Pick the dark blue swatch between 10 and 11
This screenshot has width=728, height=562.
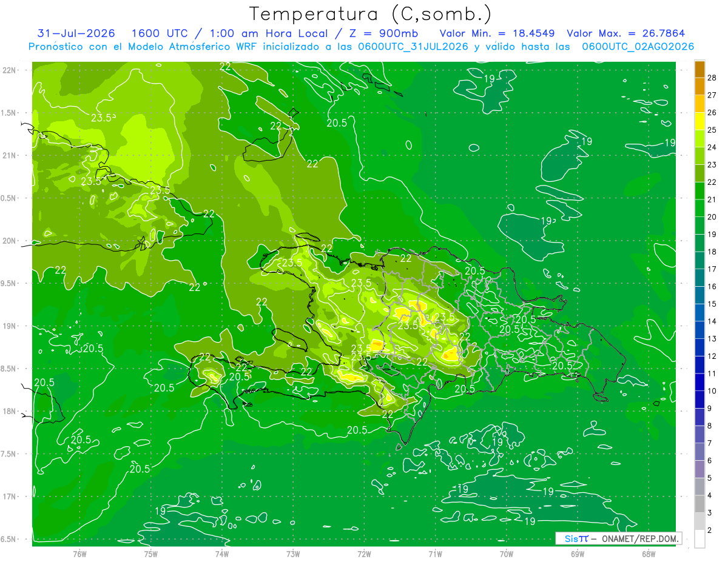699,382
